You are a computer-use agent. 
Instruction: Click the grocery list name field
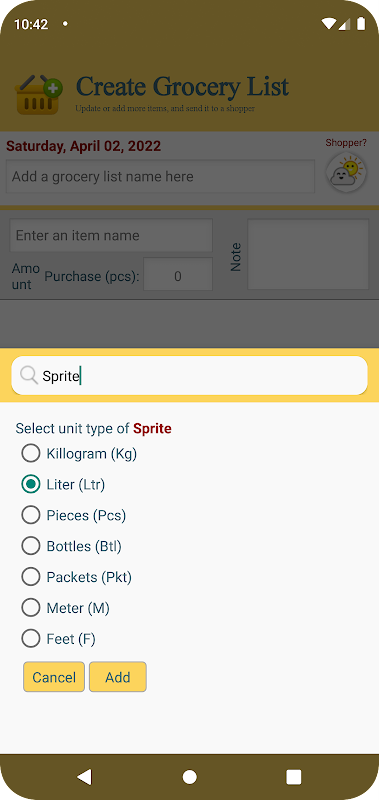pos(160,177)
